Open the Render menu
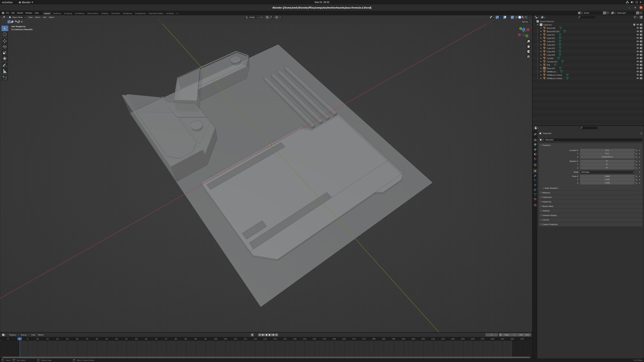The image size is (644, 362). point(20,13)
